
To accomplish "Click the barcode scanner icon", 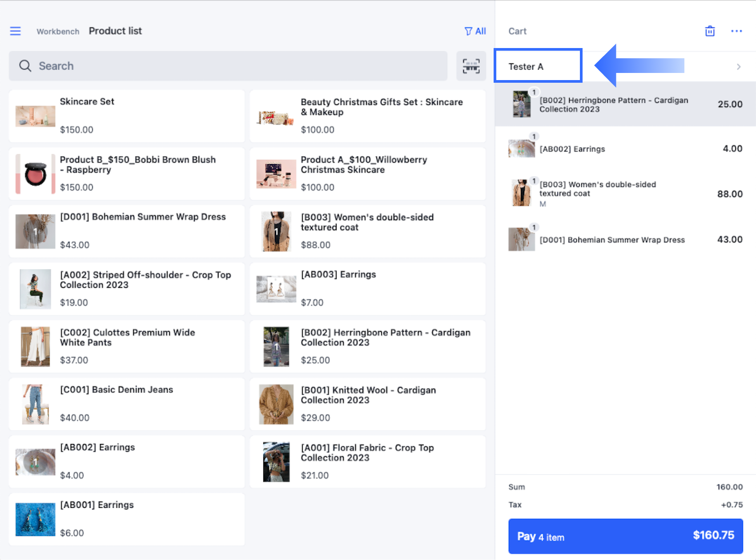I will click(471, 66).
